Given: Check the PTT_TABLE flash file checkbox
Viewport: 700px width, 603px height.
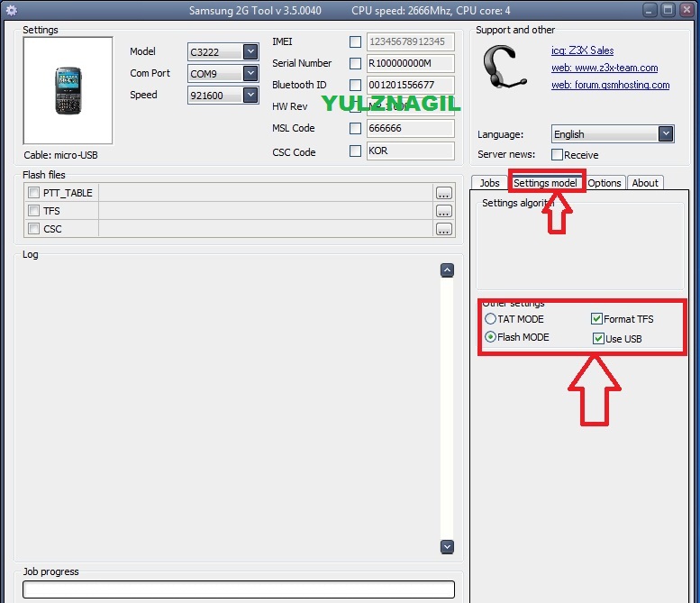Looking at the screenshot, I should pos(33,193).
